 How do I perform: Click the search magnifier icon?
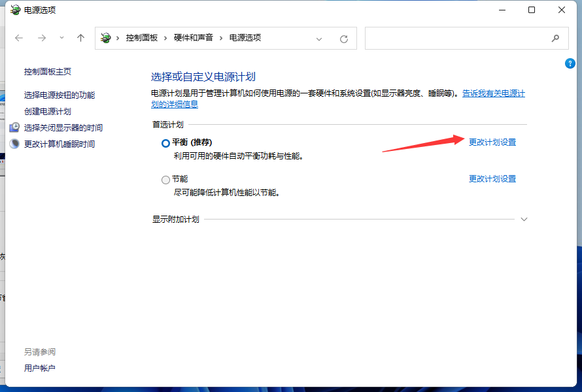tap(556, 39)
